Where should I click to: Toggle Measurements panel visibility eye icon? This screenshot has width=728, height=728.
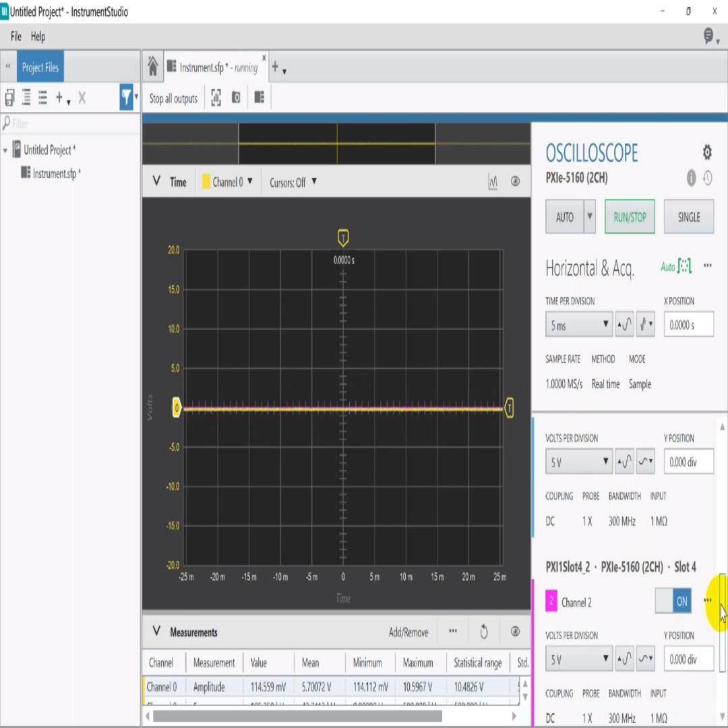(x=515, y=632)
